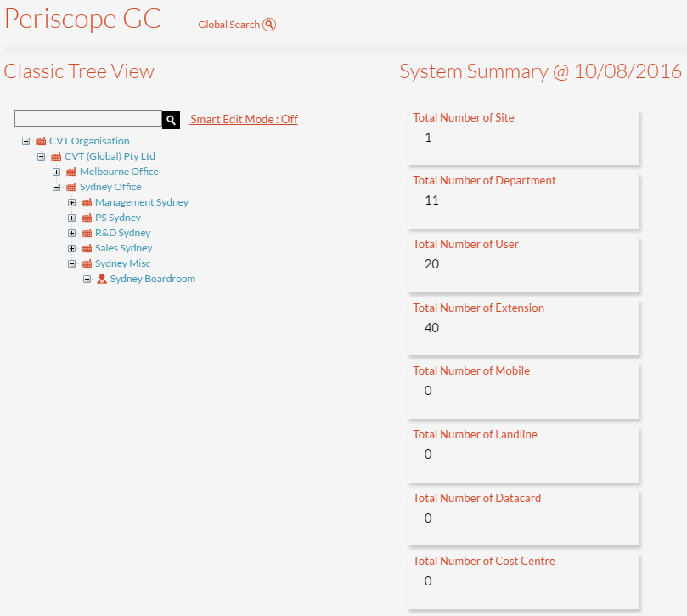Click the Total Number of Datacard card

(524, 517)
